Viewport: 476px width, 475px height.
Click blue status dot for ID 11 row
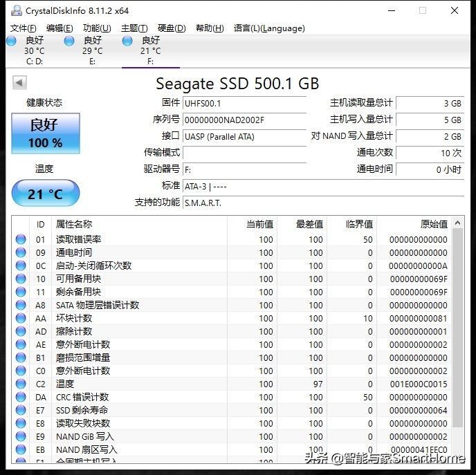click(21, 292)
